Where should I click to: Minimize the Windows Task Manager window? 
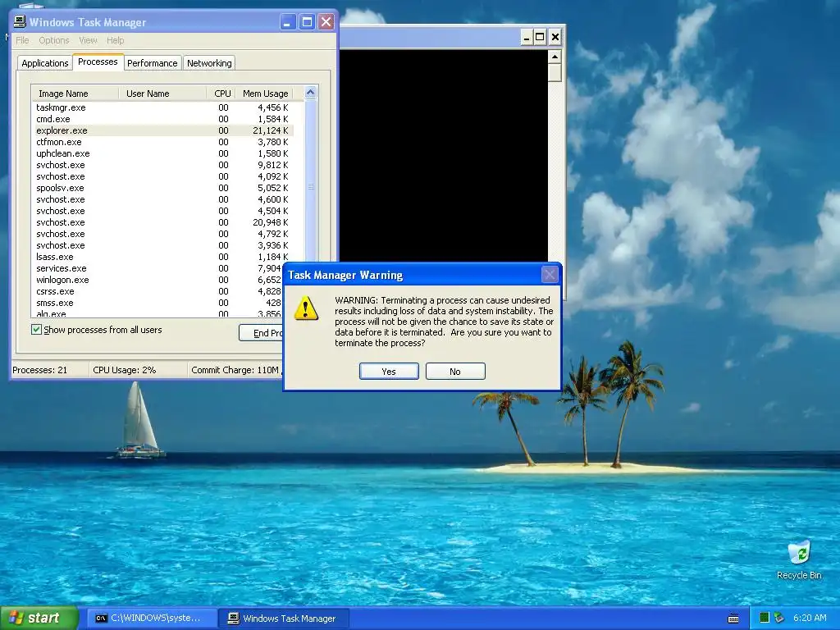pos(288,22)
